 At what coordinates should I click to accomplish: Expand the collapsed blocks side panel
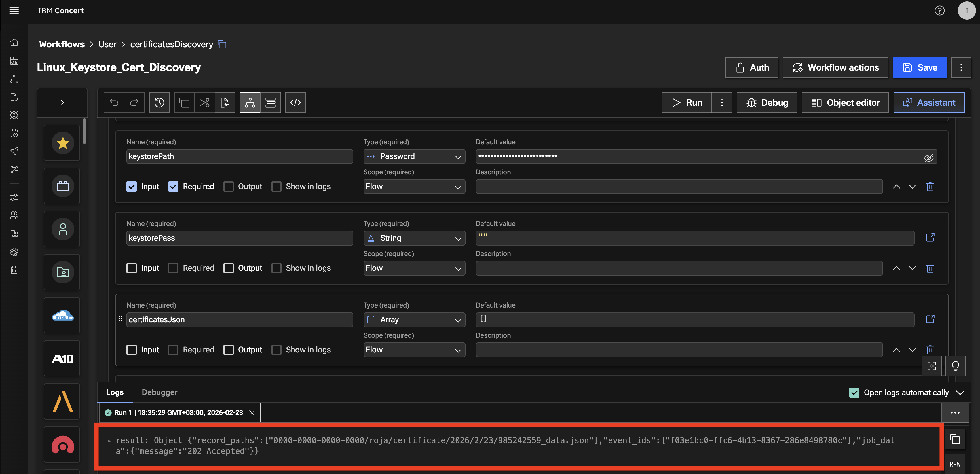(x=62, y=103)
